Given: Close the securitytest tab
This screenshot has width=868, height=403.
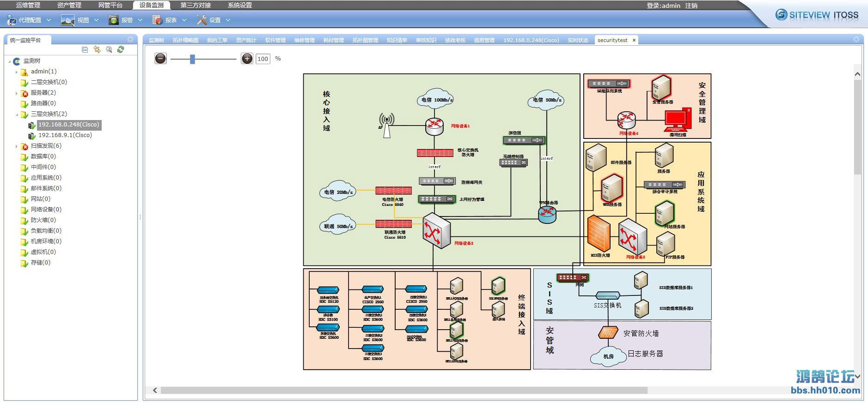Looking at the screenshot, I should point(634,40).
